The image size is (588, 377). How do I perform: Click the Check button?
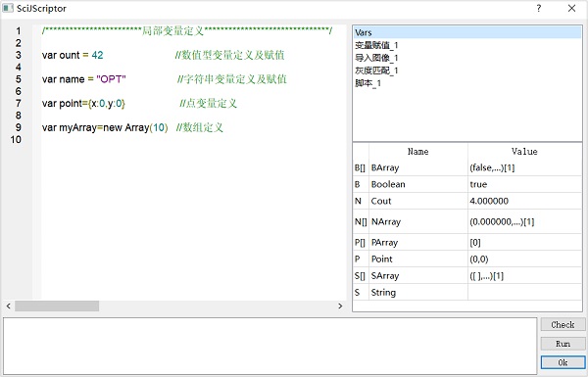pyautogui.click(x=563, y=324)
